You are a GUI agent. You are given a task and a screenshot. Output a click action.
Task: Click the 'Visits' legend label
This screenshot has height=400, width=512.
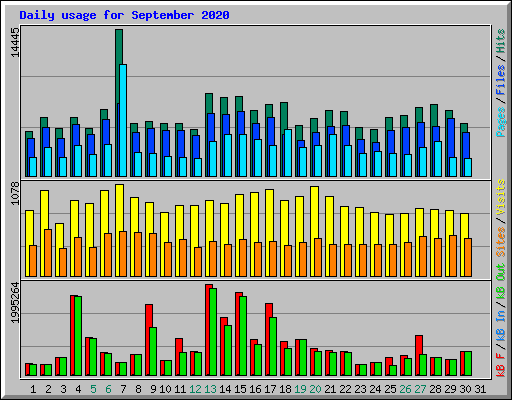[x=501, y=197]
